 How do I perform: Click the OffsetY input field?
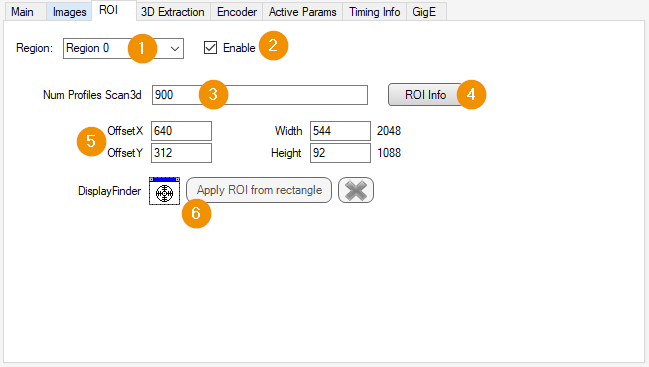coord(181,153)
